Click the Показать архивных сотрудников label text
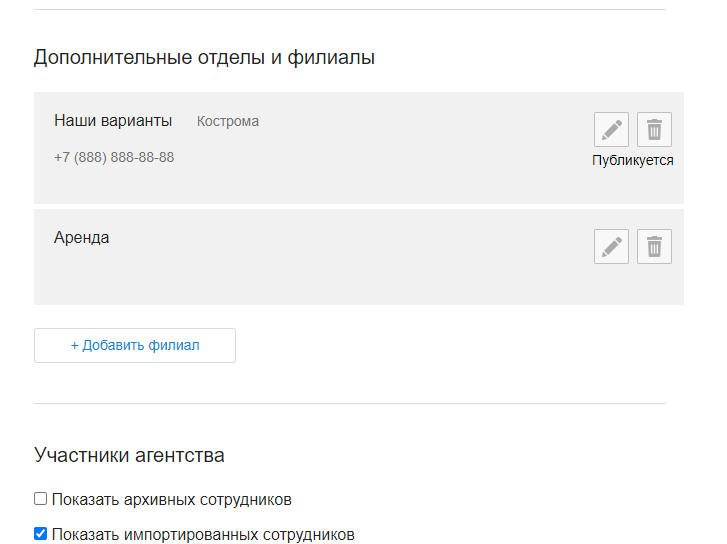The width and height of the screenshot is (727, 544). tap(171, 499)
